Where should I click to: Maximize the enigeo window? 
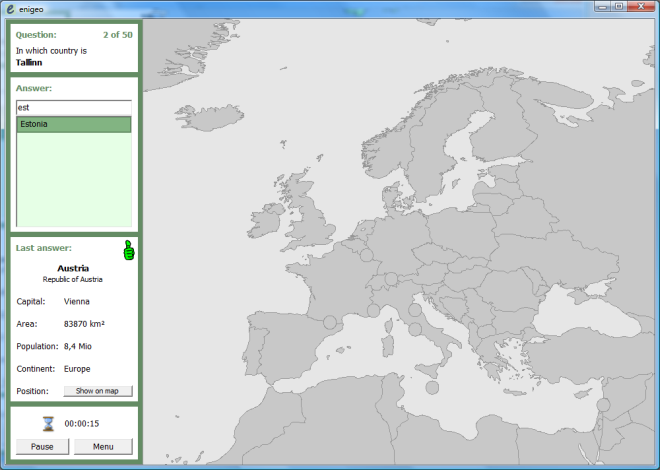pos(620,7)
